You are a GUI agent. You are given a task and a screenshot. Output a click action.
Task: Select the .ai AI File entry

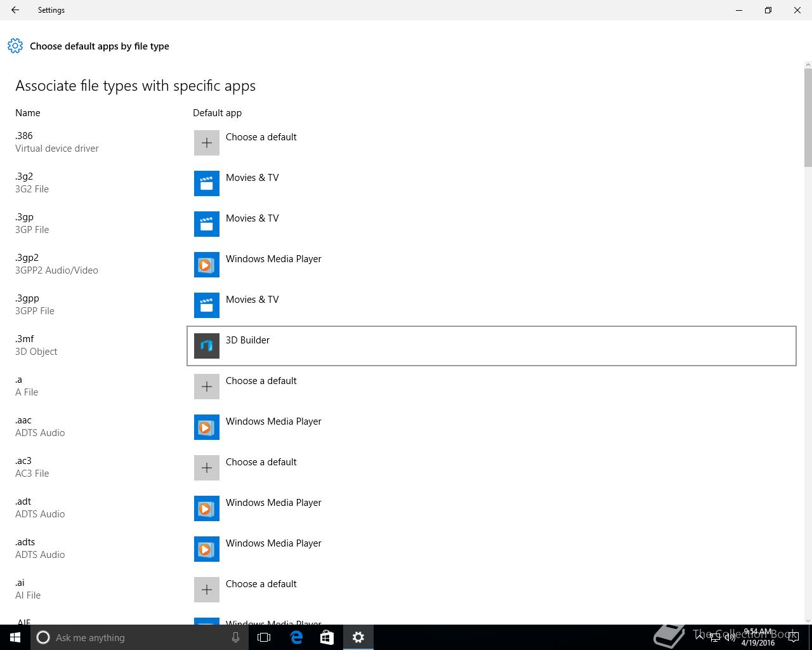pyautogui.click(x=28, y=589)
